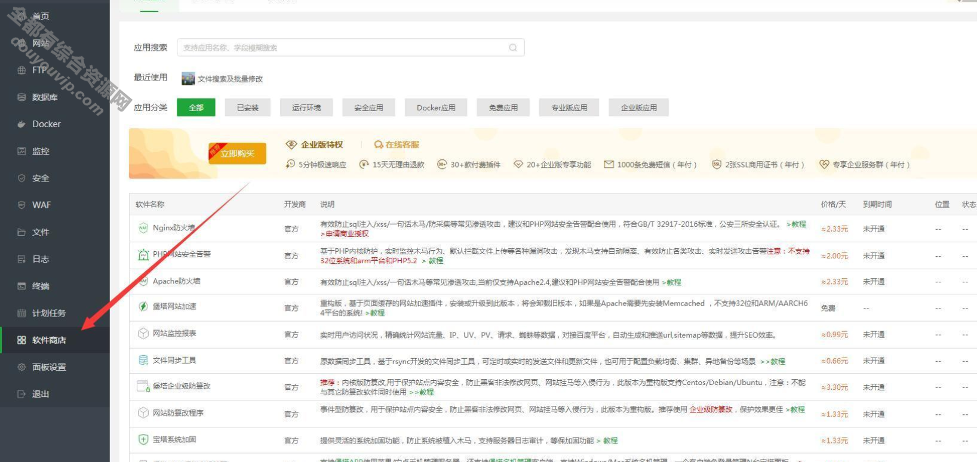Click the 堡塔网站加速 lightning icon

143,306
